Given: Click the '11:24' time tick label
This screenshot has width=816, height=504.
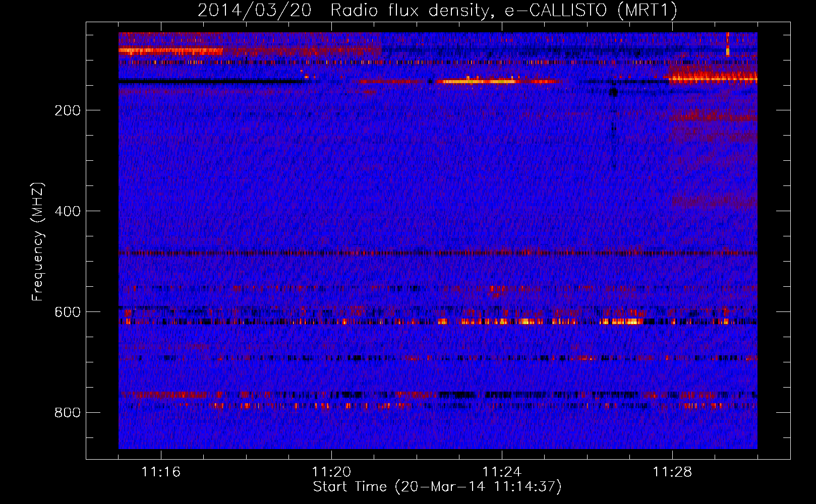Looking at the screenshot, I should pyautogui.click(x=502, y=472).
